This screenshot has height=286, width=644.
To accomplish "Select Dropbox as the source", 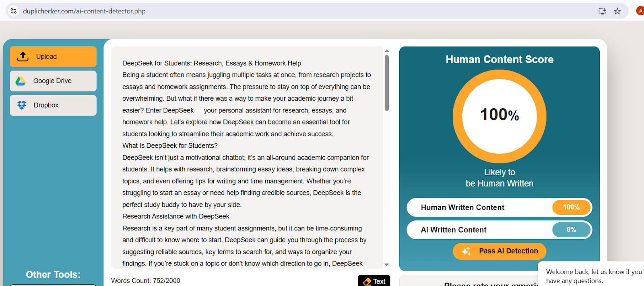I will point(53,105).
